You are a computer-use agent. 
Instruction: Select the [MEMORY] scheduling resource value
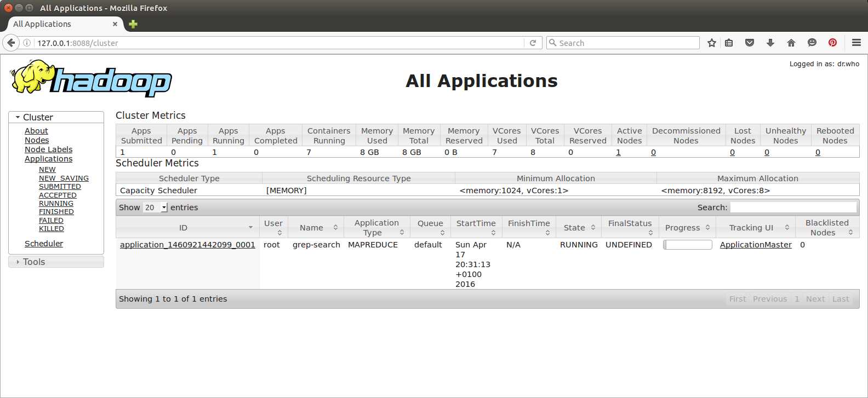click(x=286, y=191)
